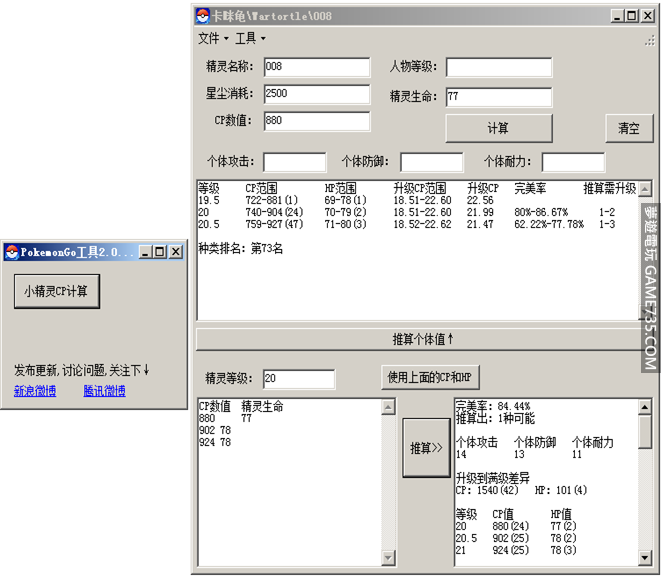Open the 工具 menu
The width and height of the screenshot is (661, 576).
click(x=249, y=39)
